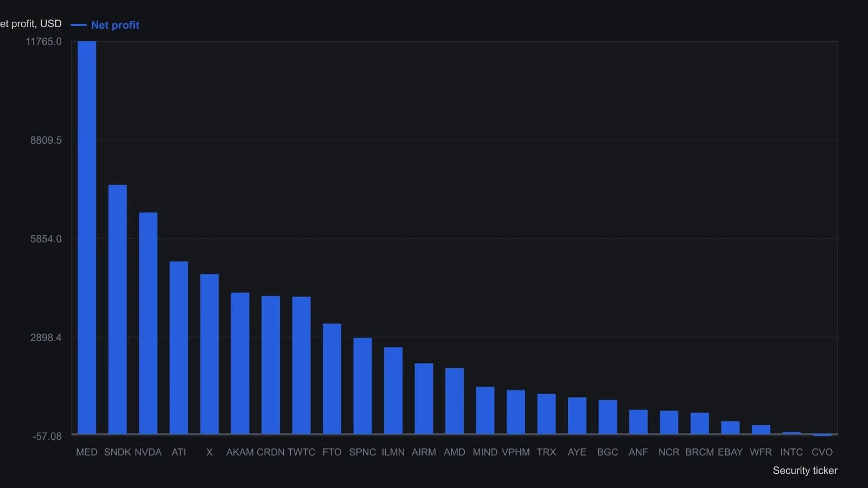The height and width of the screenshot is (488, 868).
Task: Select the ATI bar
Action: (179, 348)
